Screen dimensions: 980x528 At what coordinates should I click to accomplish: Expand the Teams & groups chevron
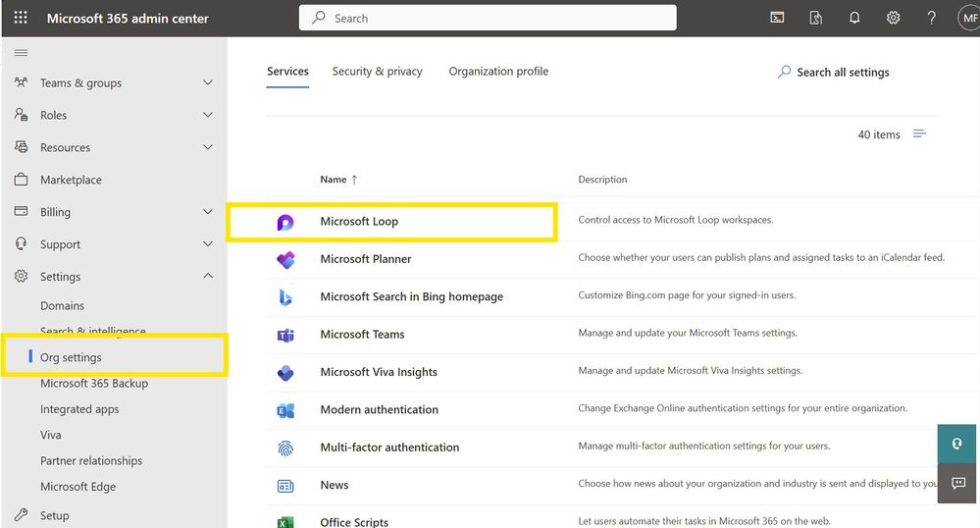pyautogui.click(x=208, y=82)
